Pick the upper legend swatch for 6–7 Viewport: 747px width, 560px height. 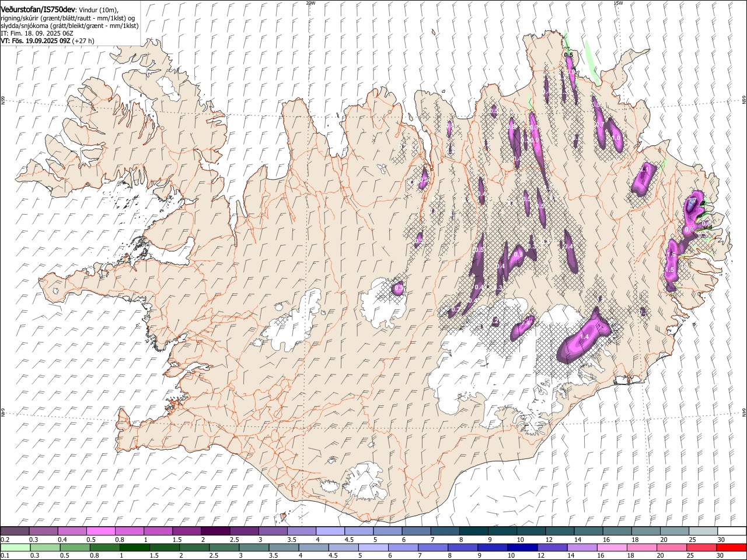pyautogui.click(x=416, y=531)
